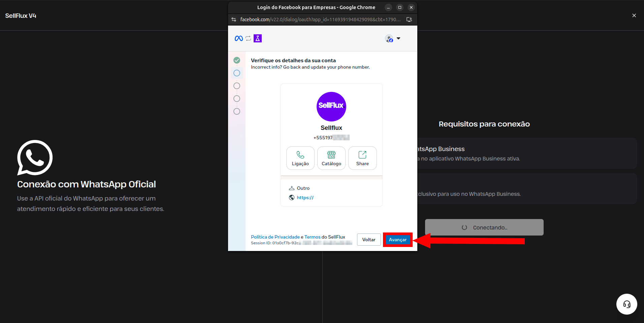Image resolution: width=644 pixels, height=323 pixels.
Task: Click the swap arrows icon beside the Meta logo
Action: 248,38
